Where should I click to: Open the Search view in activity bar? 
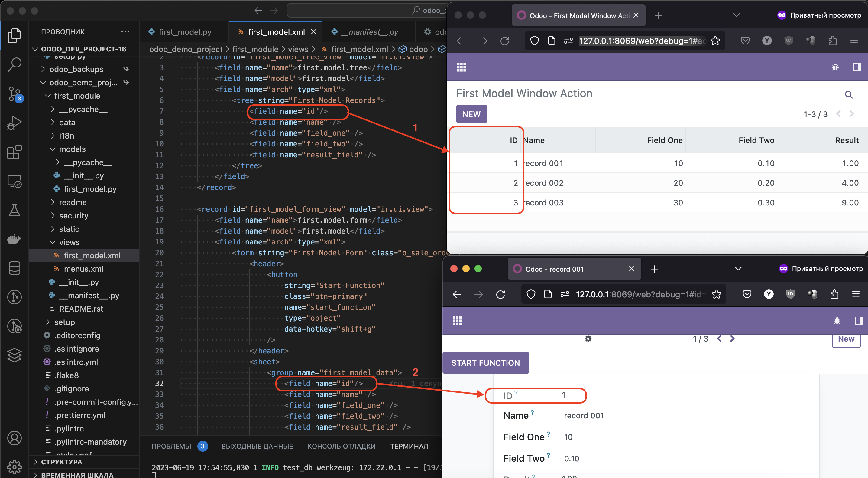(14, 64)
